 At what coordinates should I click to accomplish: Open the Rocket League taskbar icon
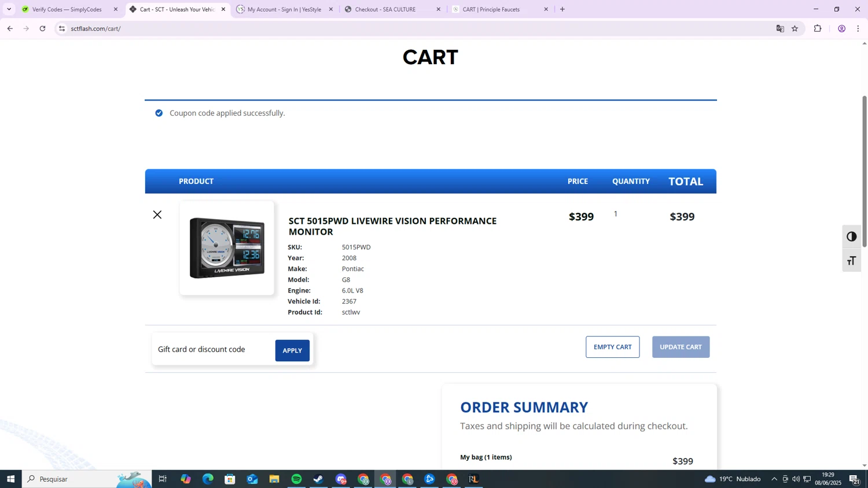[474, 479]
